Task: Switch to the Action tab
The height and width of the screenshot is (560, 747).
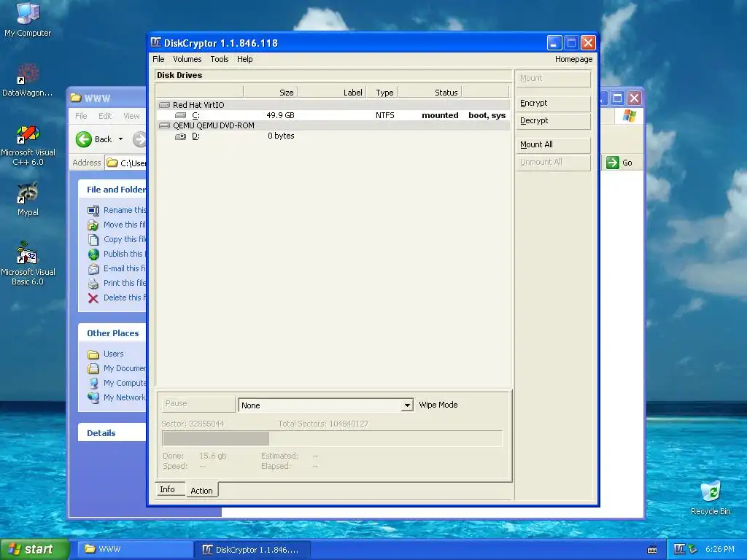Action: click(202, 490)
